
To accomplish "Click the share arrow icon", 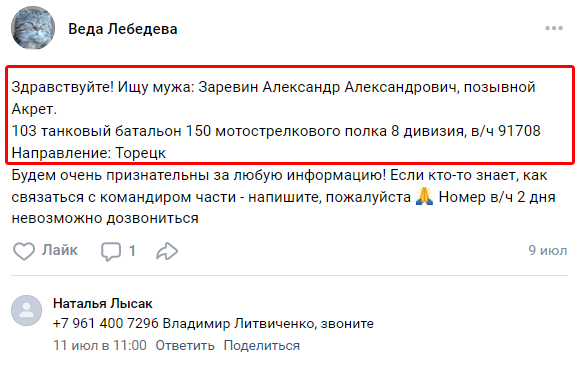I will [x=167, y=251].
